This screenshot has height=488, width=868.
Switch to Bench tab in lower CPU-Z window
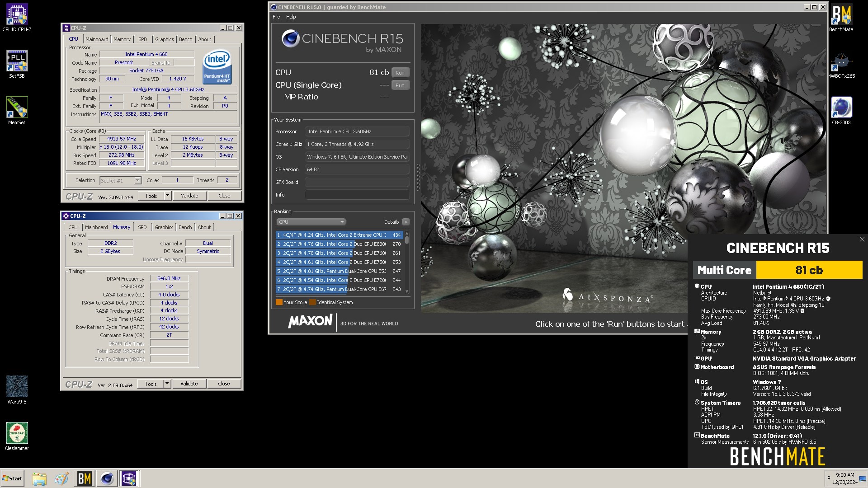[185, 227]
